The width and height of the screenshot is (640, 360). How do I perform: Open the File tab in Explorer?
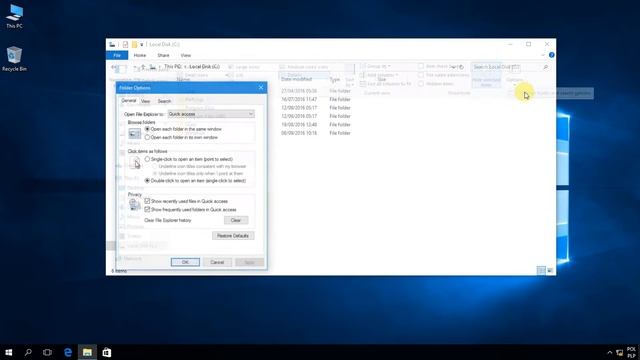pos(117,55)
